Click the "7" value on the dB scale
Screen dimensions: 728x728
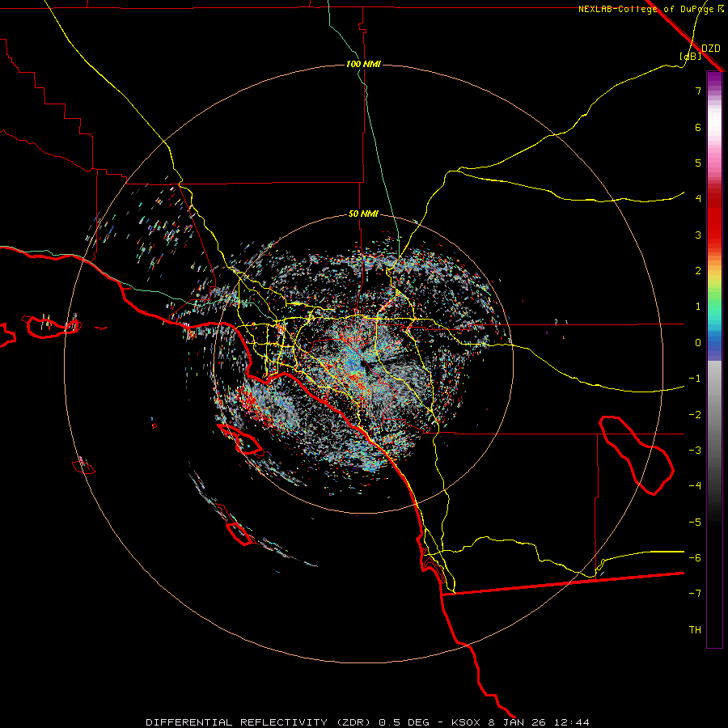click(x=698, y=91)
